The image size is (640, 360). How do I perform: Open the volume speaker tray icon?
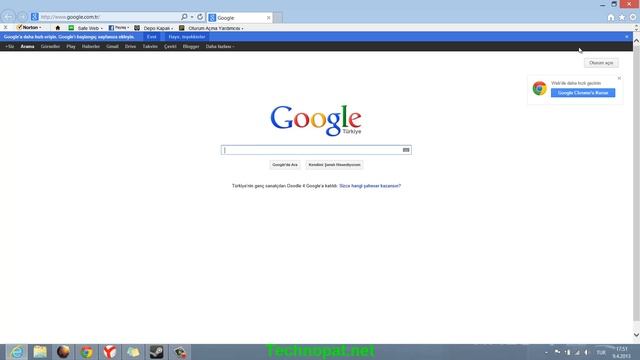(587, 352)
